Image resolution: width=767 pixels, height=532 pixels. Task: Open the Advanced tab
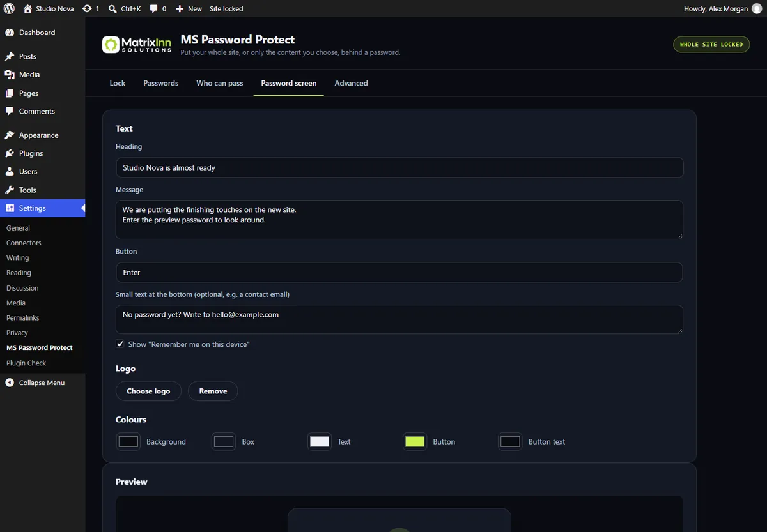(351, 83)
